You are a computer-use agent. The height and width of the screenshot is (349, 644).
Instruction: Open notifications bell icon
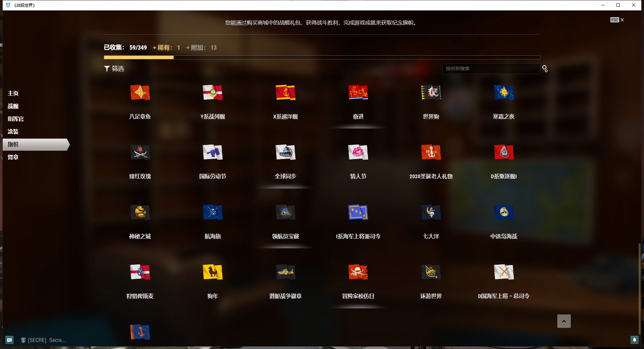click(634, 340)
